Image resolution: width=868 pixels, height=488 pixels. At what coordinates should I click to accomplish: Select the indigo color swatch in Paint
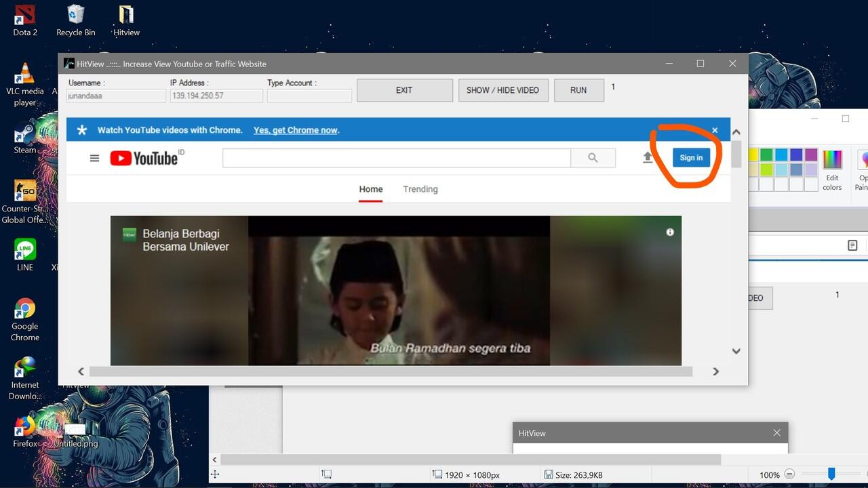pos(796,155)
